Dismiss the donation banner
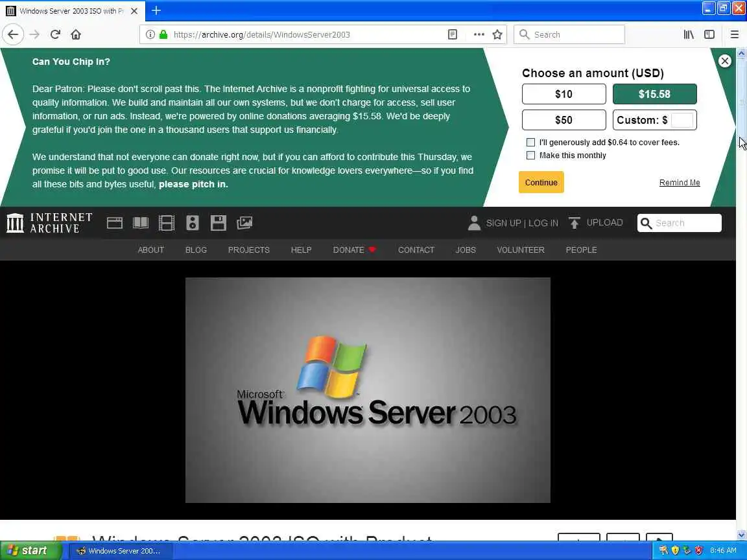Image resolution: width=747 pixels, height=560 pixels. tap(724, 61)
